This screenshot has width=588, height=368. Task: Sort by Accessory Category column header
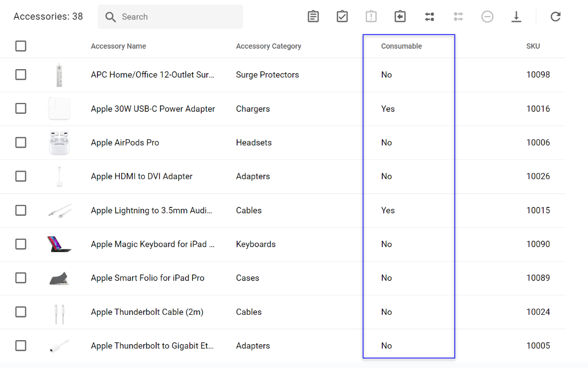[268, 46]
